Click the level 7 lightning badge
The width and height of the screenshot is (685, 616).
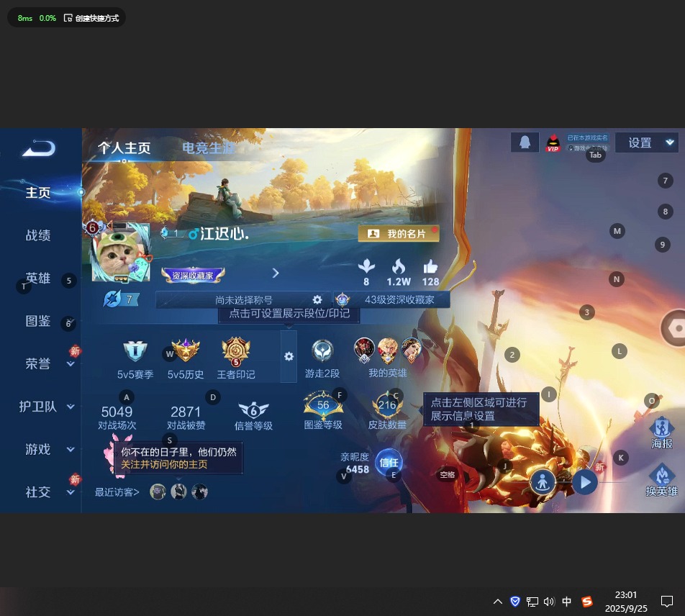(121, 299)
